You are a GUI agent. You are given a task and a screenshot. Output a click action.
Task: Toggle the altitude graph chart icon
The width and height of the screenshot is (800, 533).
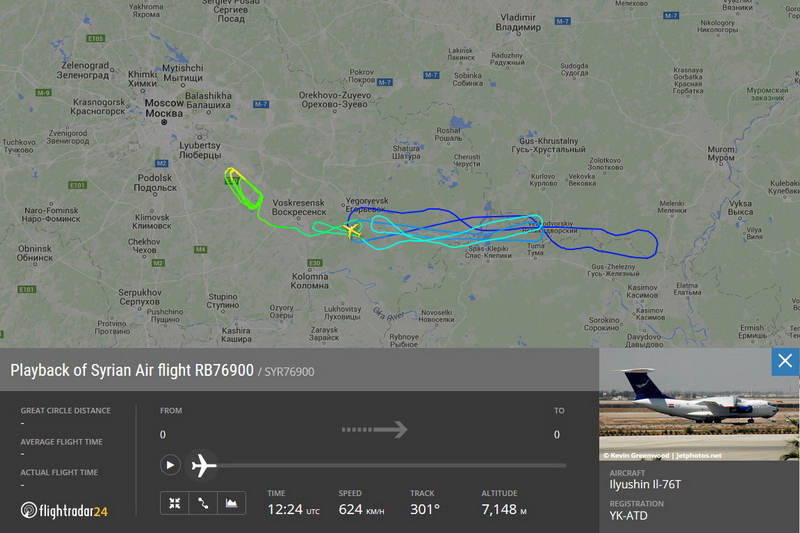231,503
